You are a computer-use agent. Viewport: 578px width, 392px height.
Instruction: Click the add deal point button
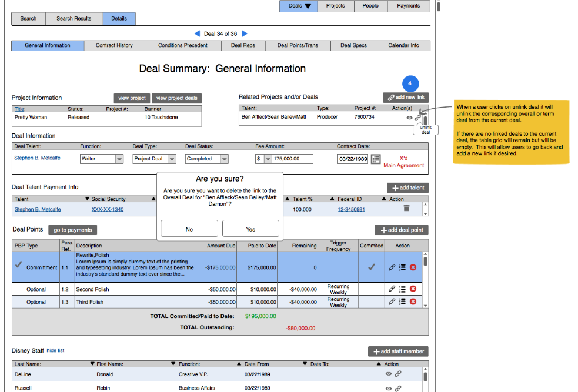tap(402, 230)
